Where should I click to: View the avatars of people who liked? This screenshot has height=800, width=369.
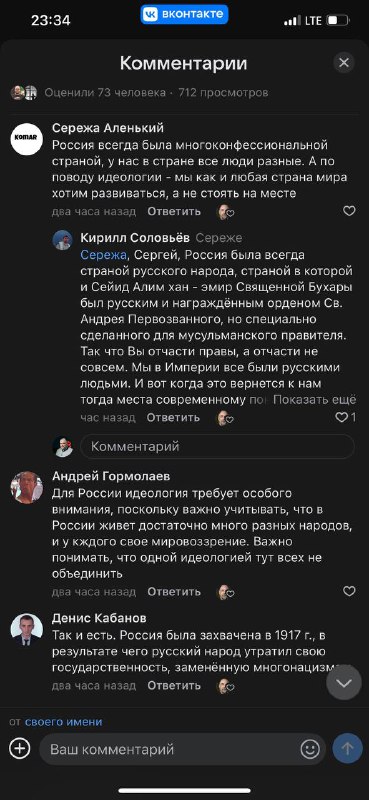[x=24, y=92]
